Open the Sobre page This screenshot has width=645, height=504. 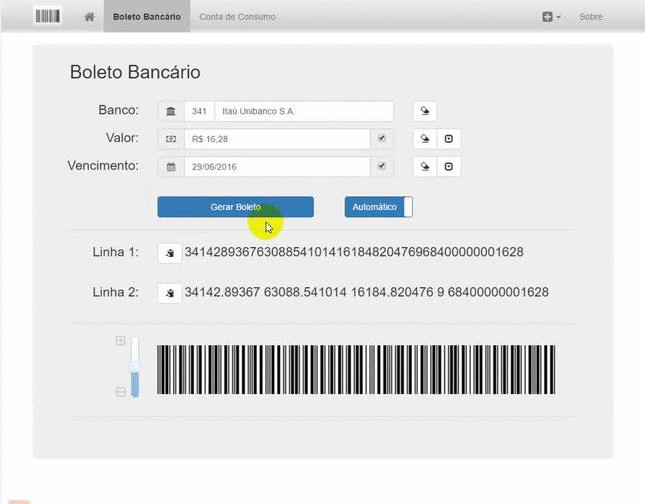pyautogui.click(x=591, y=17)
